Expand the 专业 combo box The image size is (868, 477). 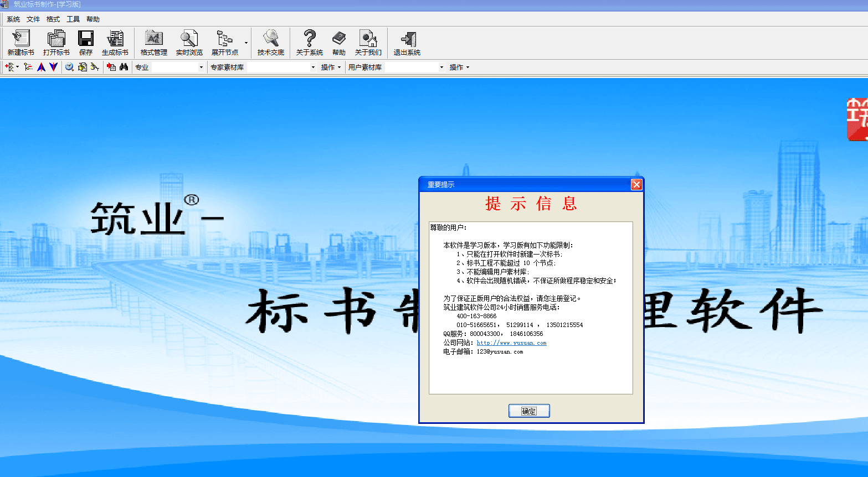click(201, 67)
